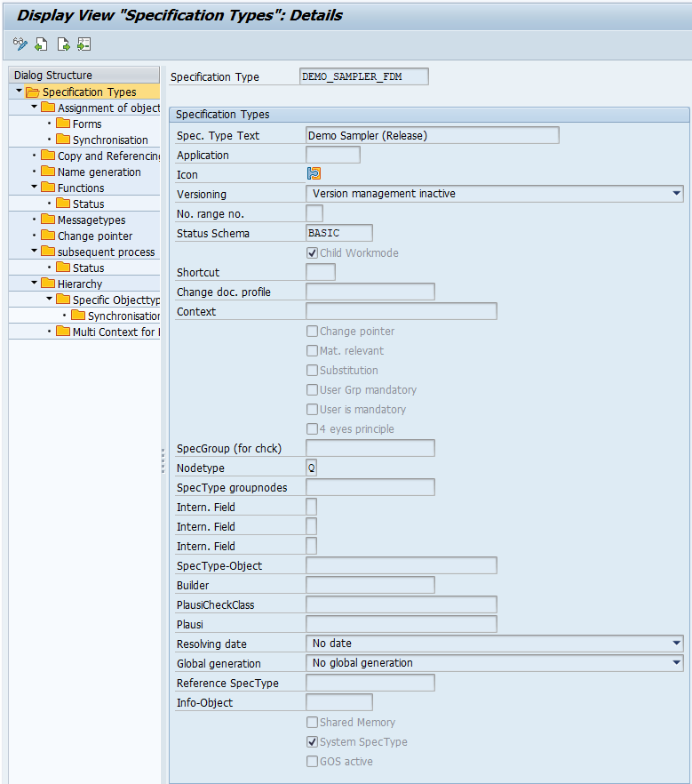Viewport: 692px width, 784px height.
Task: Click the icon in the Icon field
Action: 314,174
